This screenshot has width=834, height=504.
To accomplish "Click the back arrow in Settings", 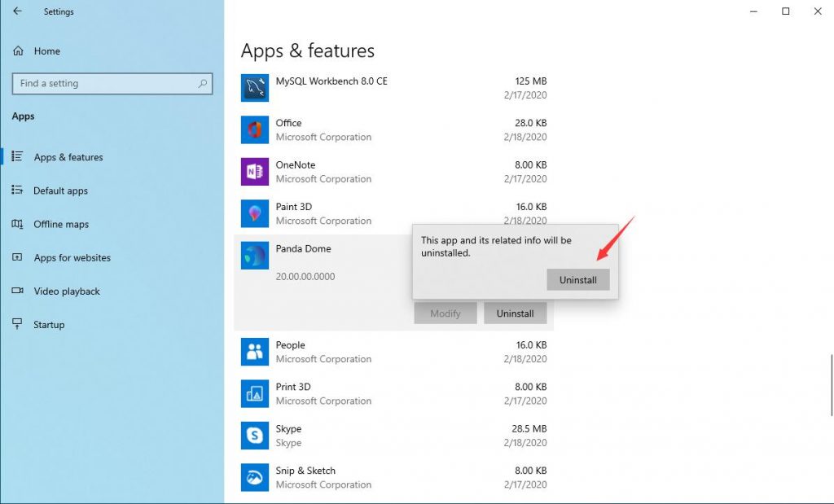I will pos(18,11).
